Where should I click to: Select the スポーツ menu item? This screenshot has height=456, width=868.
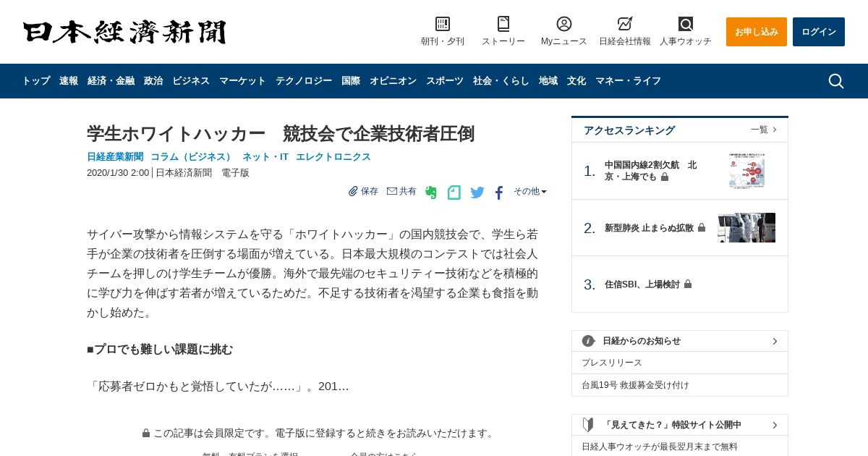pyautogui.click(x=445, y=81)
